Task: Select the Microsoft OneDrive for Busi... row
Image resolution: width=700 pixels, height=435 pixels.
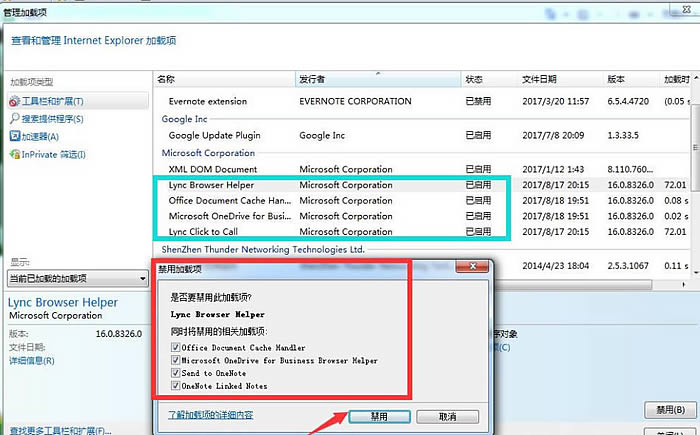Action: click(422, 216)
